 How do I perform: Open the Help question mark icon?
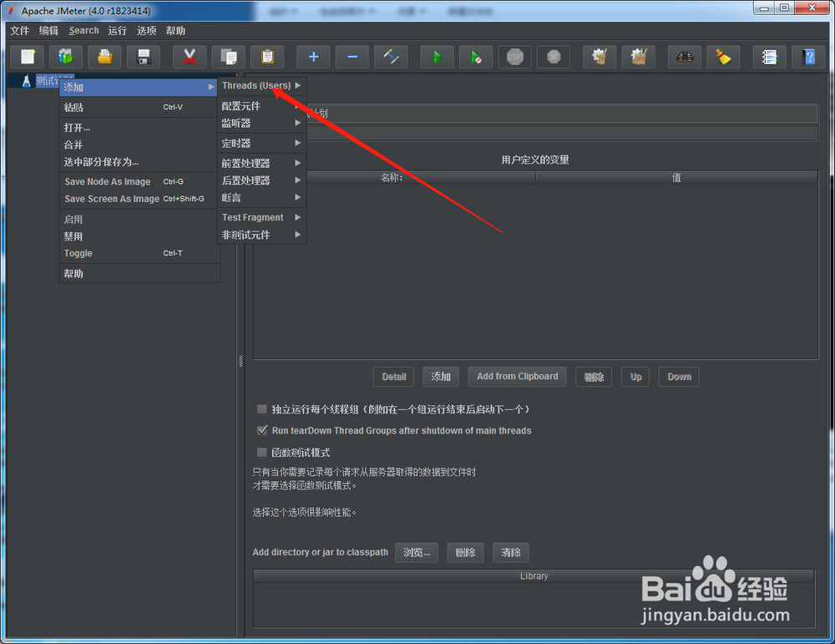(x=809, y=57)
